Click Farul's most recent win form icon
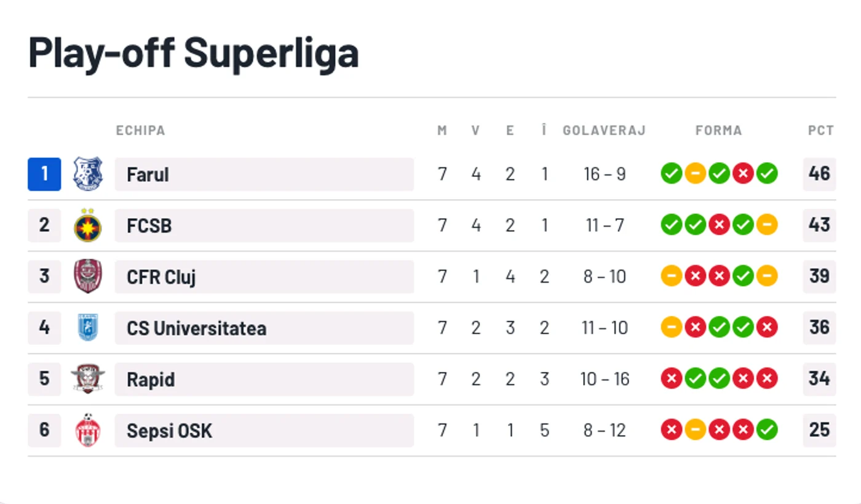Screen dimensions: 861x504 click(x=767, y=174)
